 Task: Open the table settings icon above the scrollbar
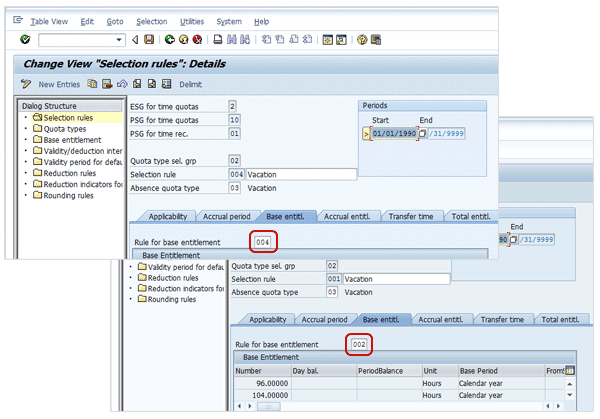click(x=570, y=370)
